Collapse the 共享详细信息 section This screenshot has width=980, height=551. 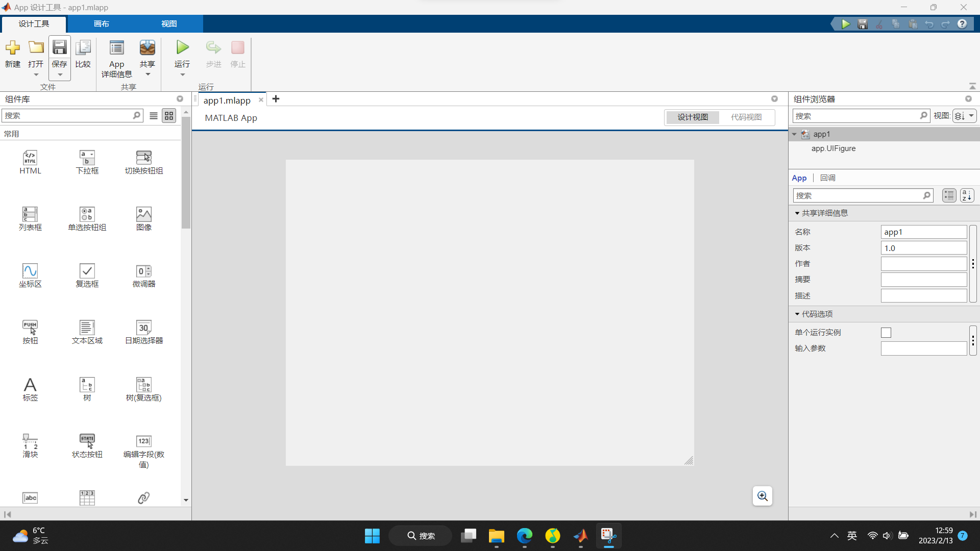click(x=797, y=213)
